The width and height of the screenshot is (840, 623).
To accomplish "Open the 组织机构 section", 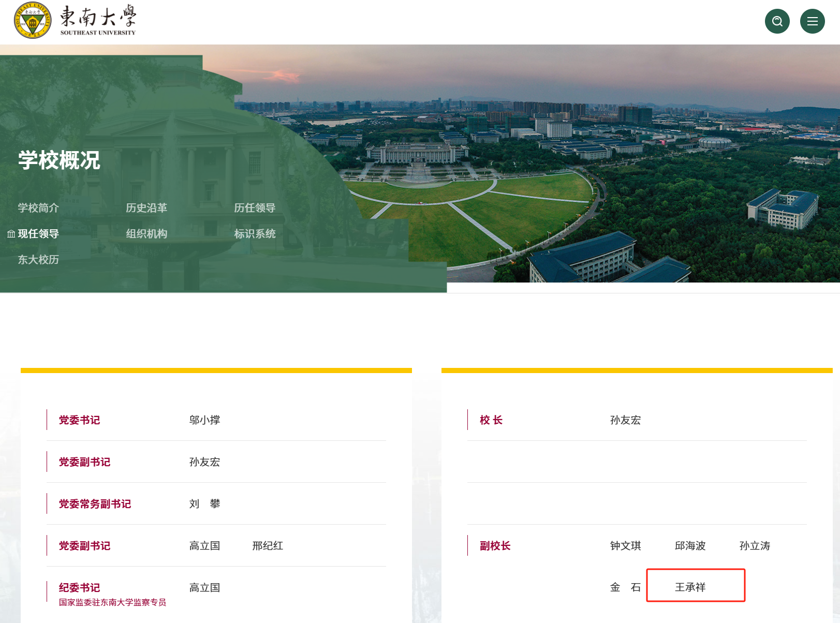I will click(x=146, y=234).
